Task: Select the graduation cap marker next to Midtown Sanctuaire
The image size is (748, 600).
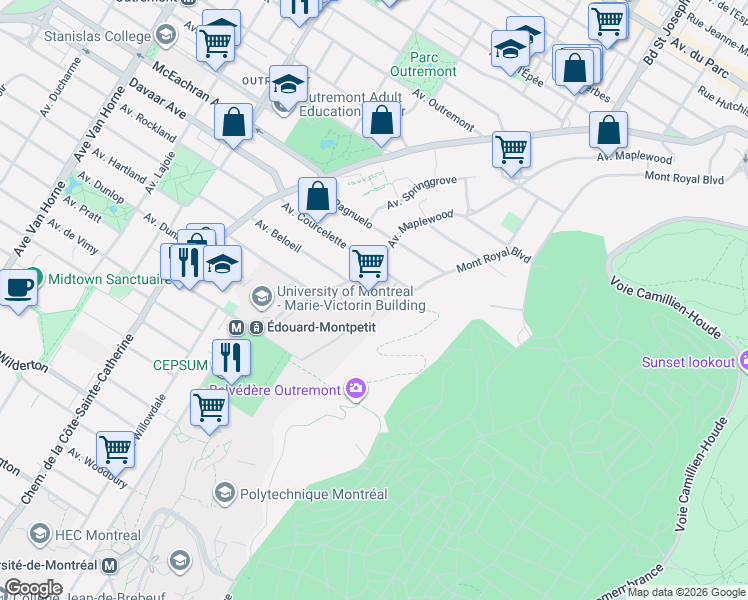Action: 222,266
